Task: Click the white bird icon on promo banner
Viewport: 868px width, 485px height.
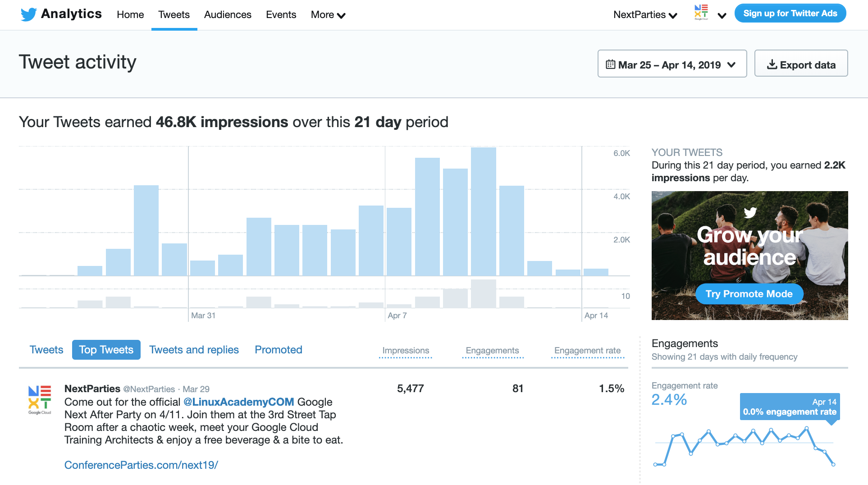Action: [750, 212]
